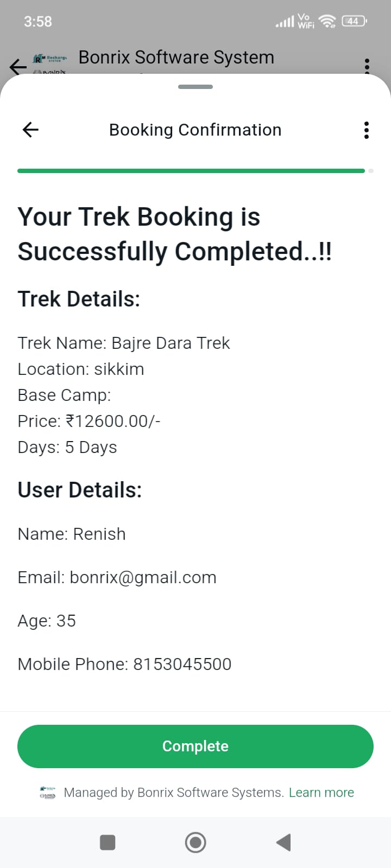Tap the sheet drag handle at top
This screenshot has height=868, width=391.
pyautogui.click(x=195, y=87)
